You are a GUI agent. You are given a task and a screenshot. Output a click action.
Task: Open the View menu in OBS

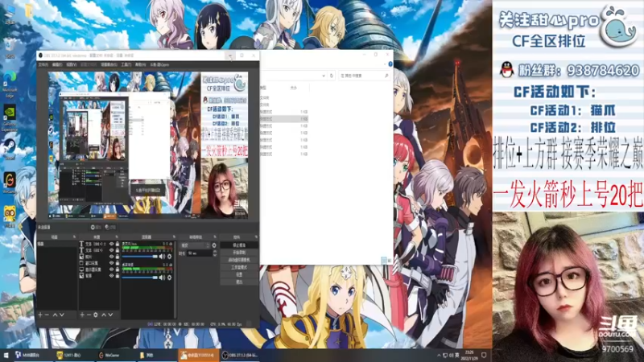(x=72, y=64)
